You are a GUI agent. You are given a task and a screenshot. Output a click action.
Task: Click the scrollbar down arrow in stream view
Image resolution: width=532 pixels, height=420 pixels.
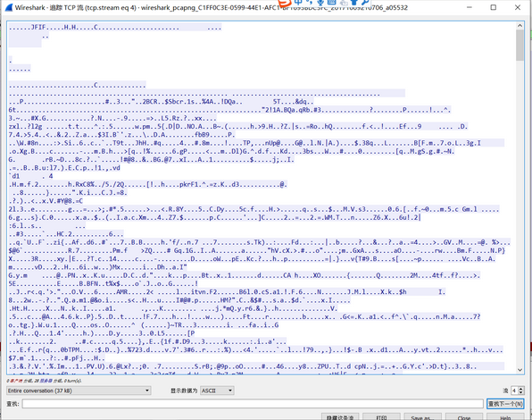tap(520, 370)
